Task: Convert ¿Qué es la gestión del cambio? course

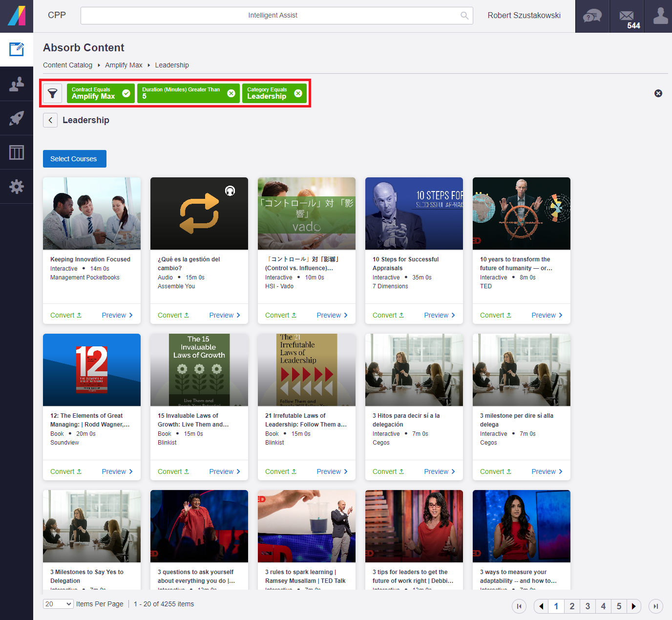Action: pos(173,315)
